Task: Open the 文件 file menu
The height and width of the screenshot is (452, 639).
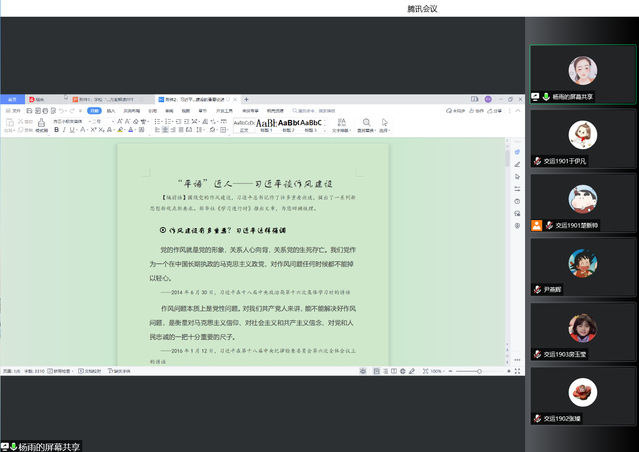Action: pyautogui.click(x=14, y=110)
